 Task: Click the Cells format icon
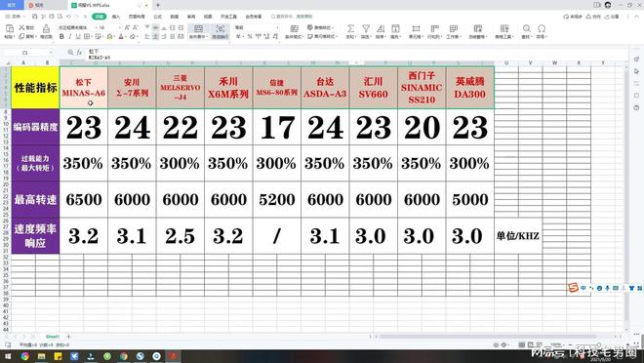[x=416, y=28]
